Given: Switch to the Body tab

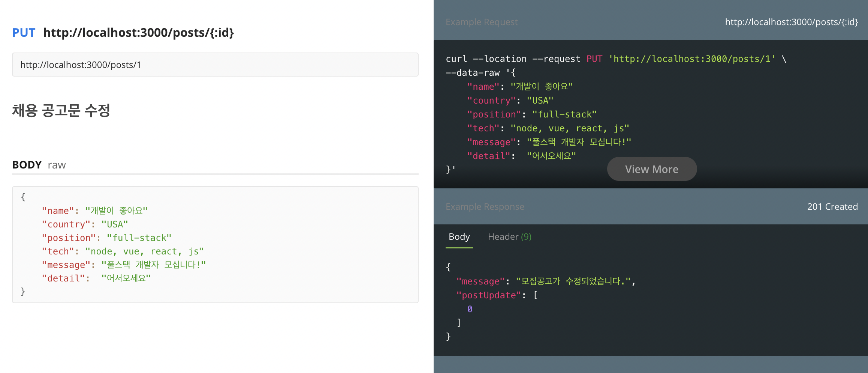Looking at the screenshot, I should (x=459, y=236).
